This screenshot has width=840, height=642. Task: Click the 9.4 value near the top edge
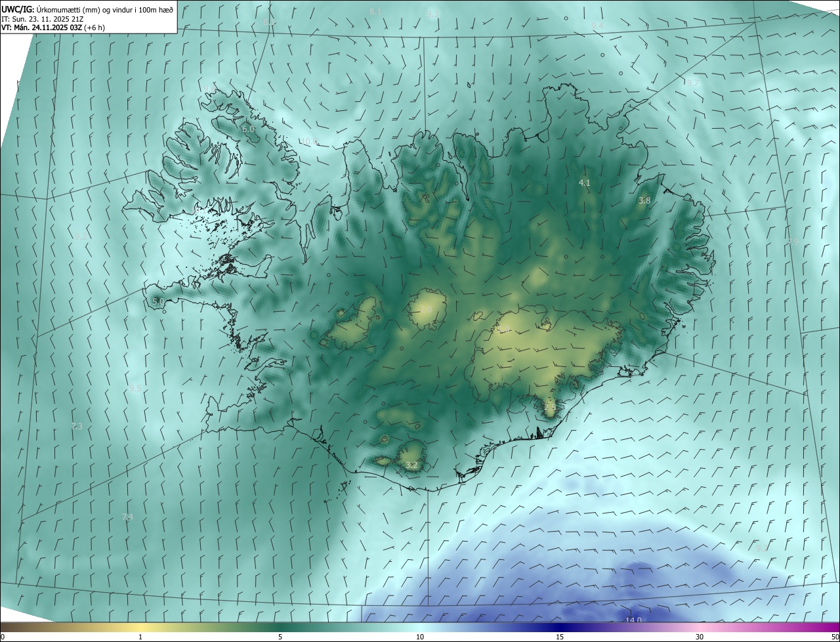pos(597,25)
